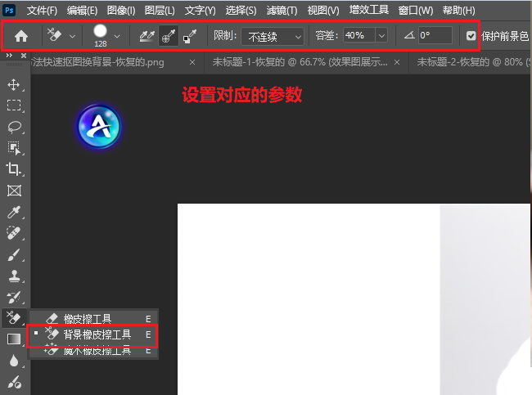Open the 图像(I) menu

pos(121,11)
